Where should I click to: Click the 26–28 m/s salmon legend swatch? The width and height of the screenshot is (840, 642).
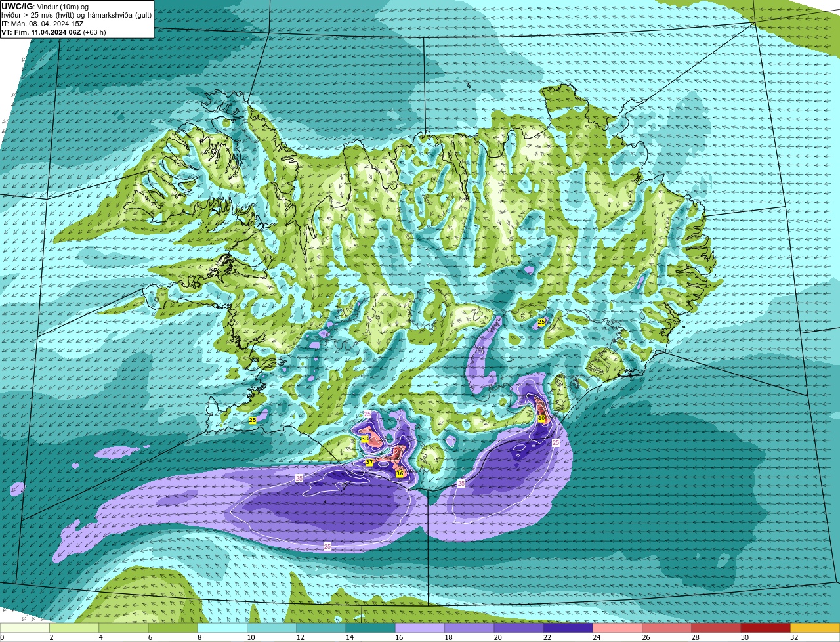point(667,628)
